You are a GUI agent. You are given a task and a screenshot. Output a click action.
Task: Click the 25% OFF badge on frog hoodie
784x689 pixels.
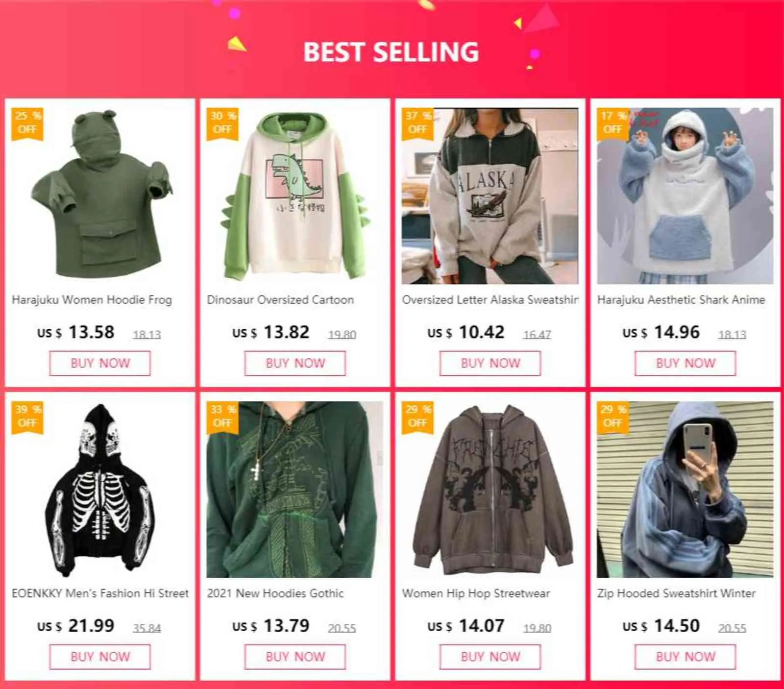click(27, 123)
